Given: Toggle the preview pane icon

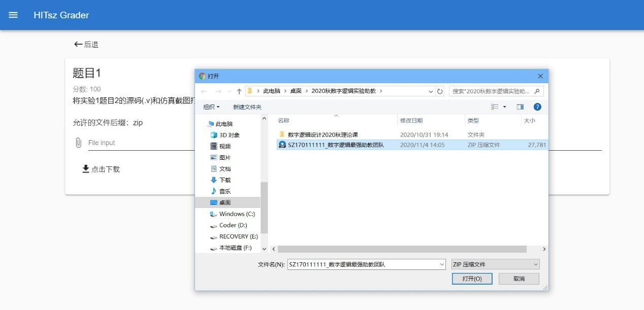Looking at the screenshot, I should tap(520, 107).
